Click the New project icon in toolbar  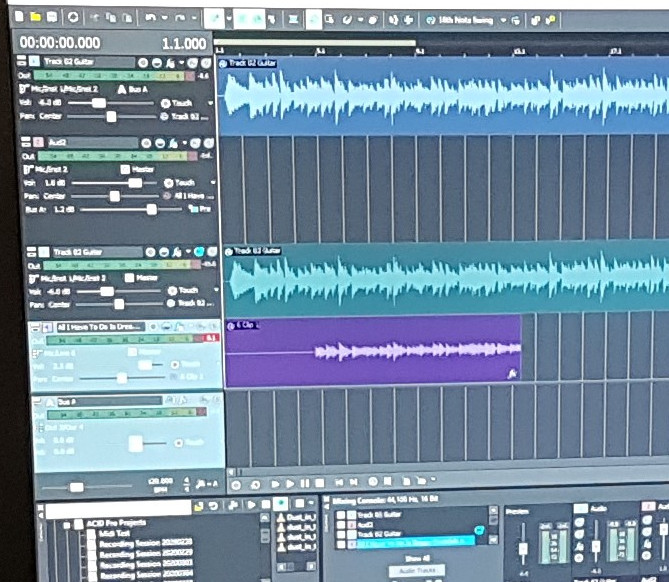coord(21,18)
